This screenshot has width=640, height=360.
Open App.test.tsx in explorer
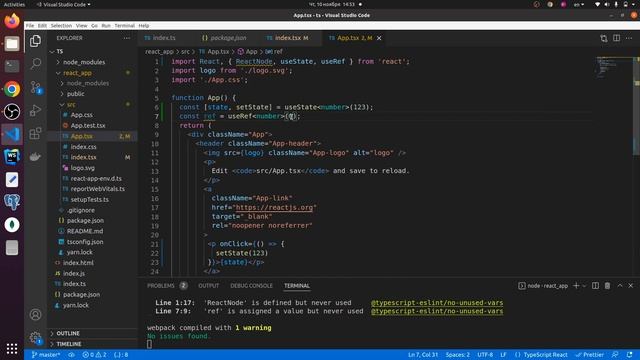[x=88, y=126]
